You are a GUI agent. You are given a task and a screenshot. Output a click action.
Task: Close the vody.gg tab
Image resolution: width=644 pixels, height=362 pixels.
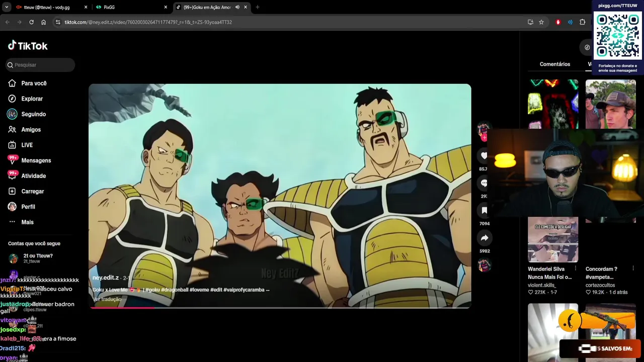click(86, 7)
